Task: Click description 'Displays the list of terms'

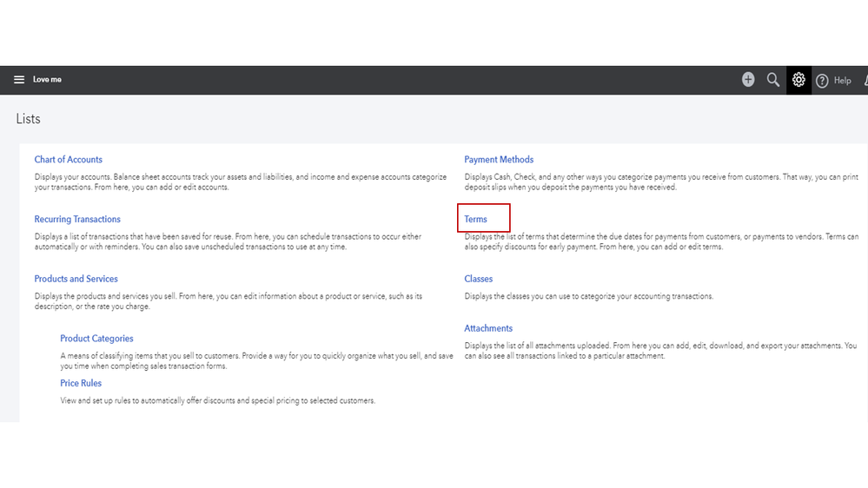Action: (x=661, y=241)
